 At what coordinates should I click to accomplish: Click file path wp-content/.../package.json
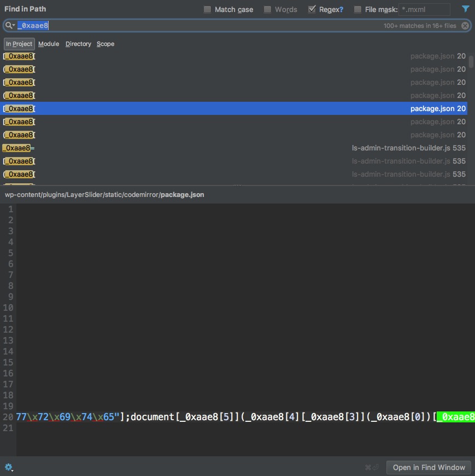click(x=104, y=195)
